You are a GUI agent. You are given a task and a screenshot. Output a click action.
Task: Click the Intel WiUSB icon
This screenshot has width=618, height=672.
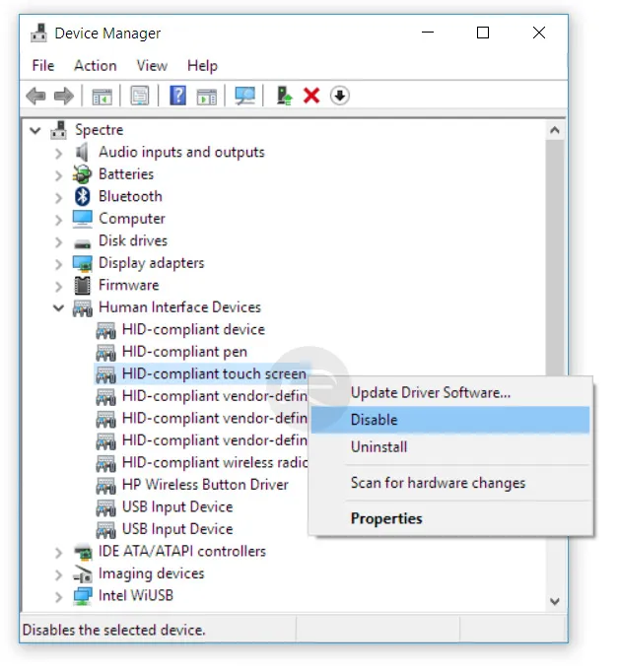[82, 596]
